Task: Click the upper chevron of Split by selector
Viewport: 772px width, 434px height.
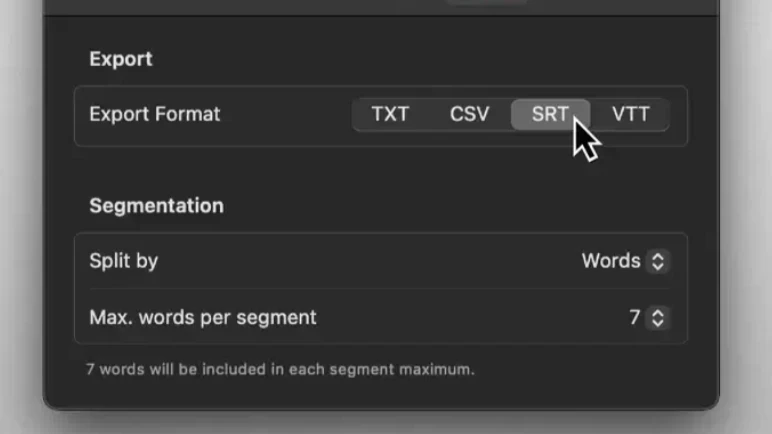Action: (x=658, y=256)
